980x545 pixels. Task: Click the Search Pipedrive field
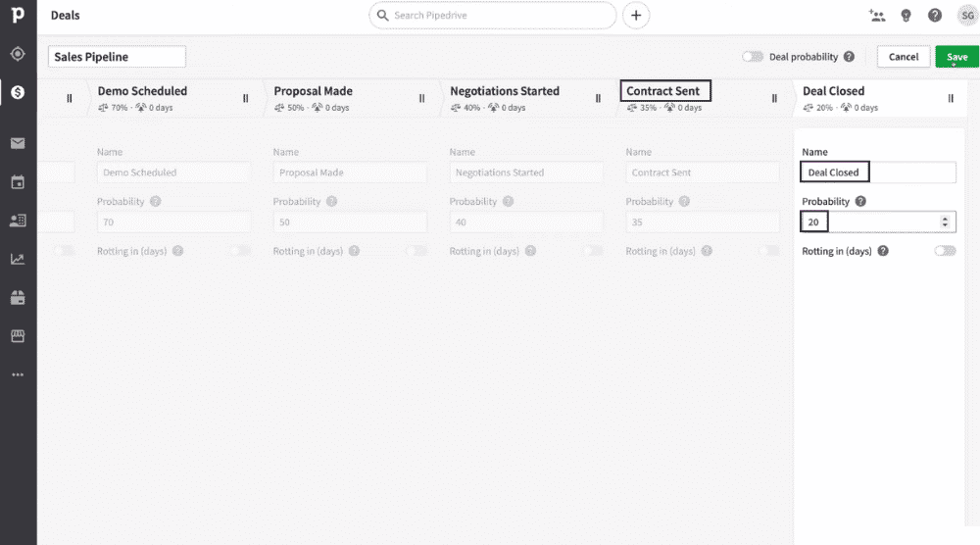(493, 15)
